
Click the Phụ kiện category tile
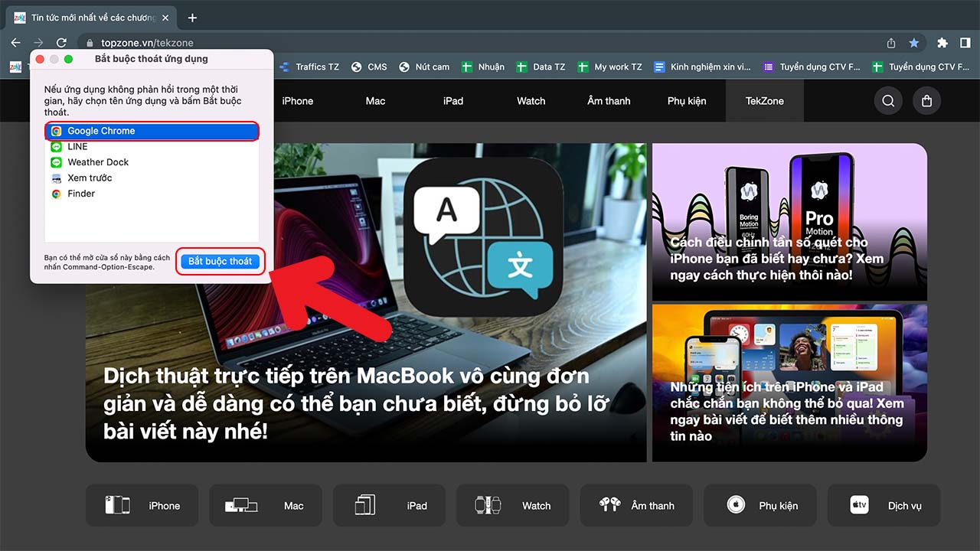760,505
